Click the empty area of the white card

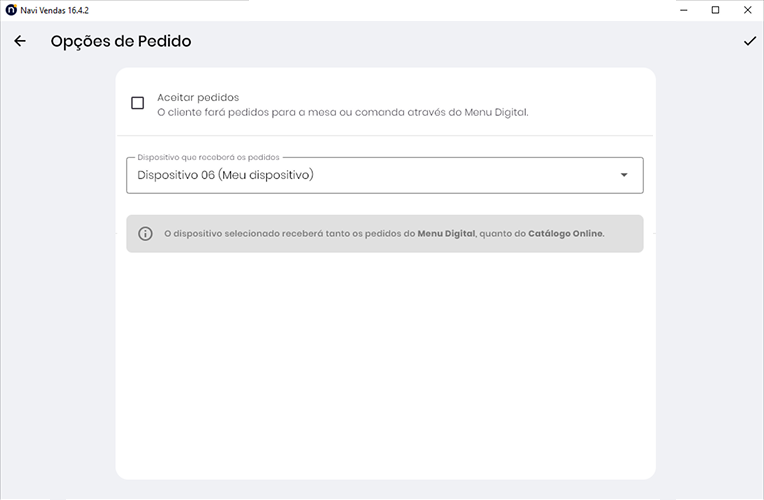point(385,370)
